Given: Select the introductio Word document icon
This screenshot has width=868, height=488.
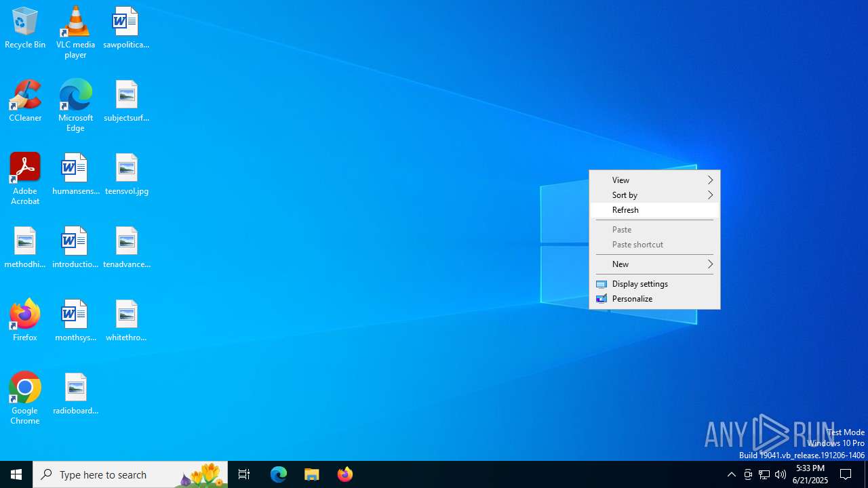Looking at the screenshot, I should coord(75,247).
